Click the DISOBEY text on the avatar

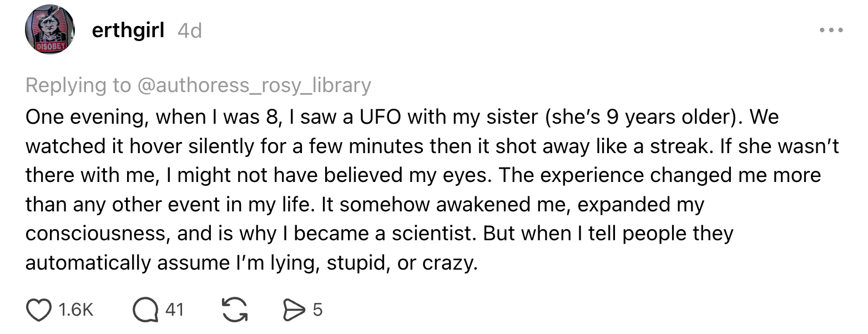50,47
